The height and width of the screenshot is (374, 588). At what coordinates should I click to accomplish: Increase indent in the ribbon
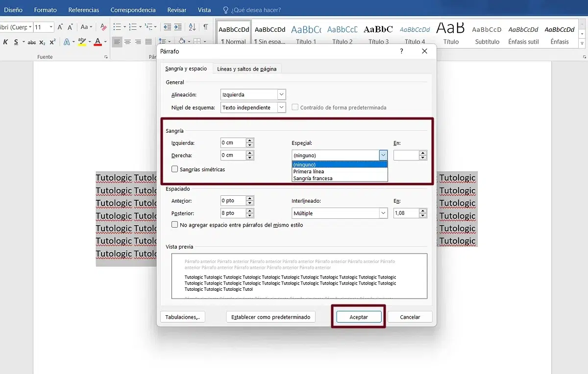pyautogui.click(x=177, y=27)
